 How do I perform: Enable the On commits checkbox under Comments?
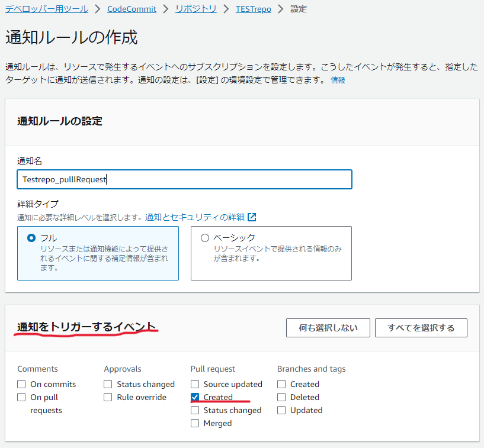pyautogui.click(x=21, y=384)
